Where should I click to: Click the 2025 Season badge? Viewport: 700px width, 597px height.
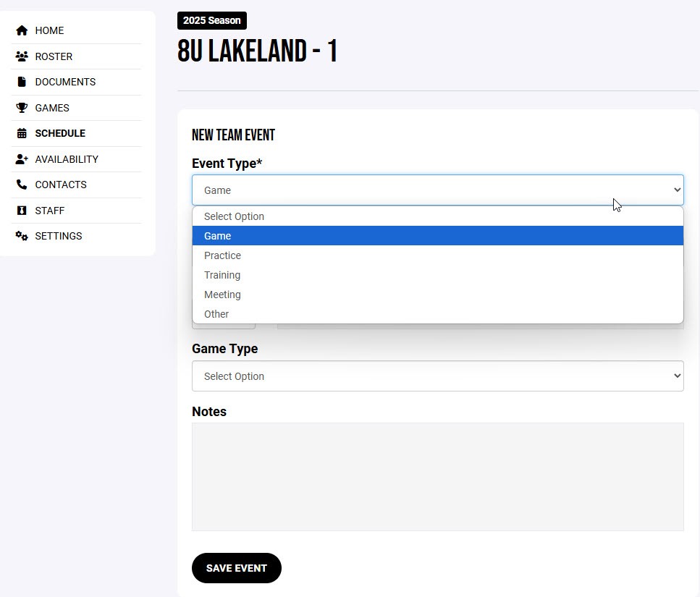click(212, 20)
